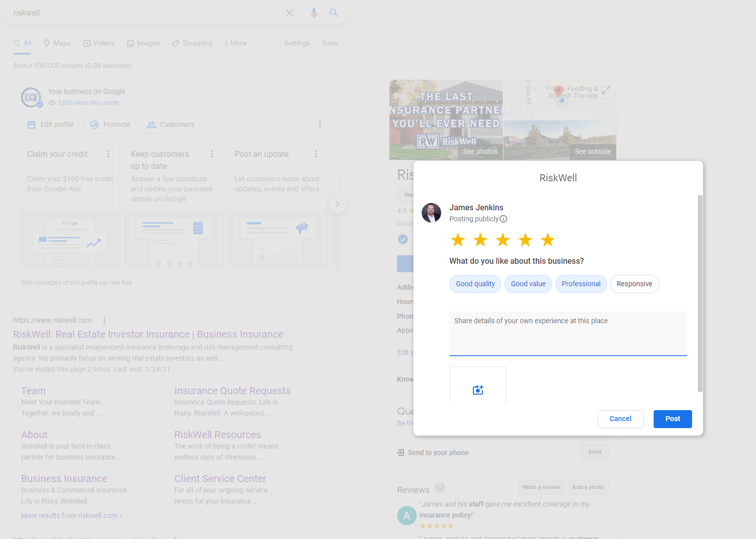This screenshot has height=539, width=756.
Task: Open the business profile three-dot menu
Action: click(x=320, y=125)
